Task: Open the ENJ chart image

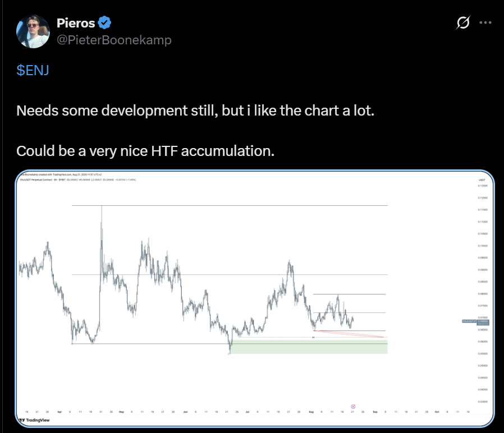Action: (253, 297)
